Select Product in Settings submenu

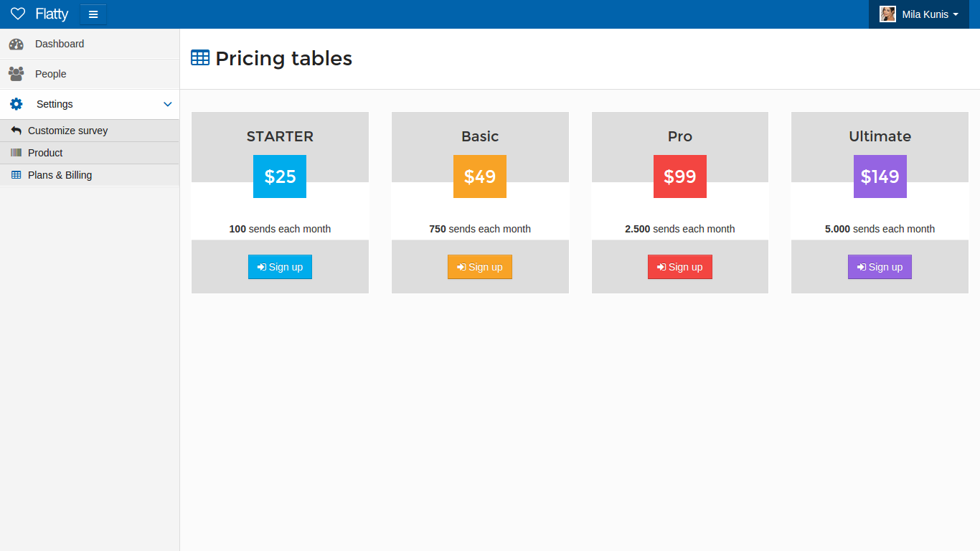pyautogui.click(x=45, y=153)
